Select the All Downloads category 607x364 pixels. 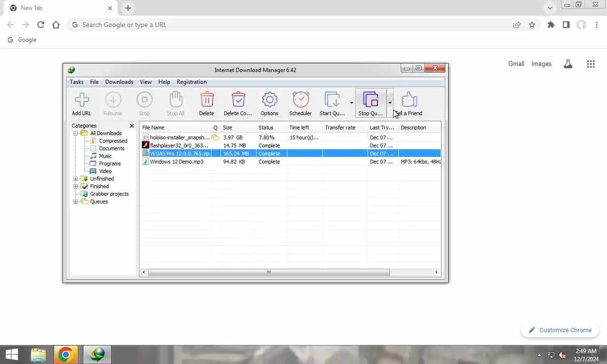tap(106, 133)
